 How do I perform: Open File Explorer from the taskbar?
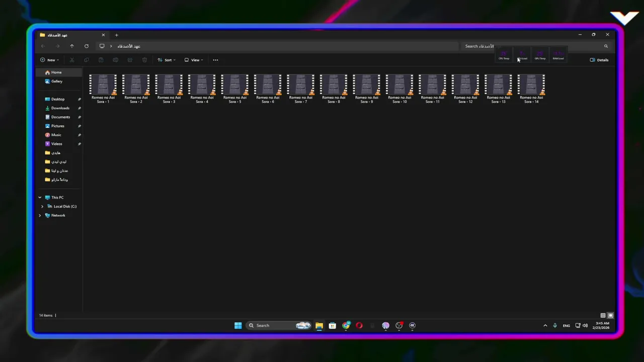click(x=319, y=325)
